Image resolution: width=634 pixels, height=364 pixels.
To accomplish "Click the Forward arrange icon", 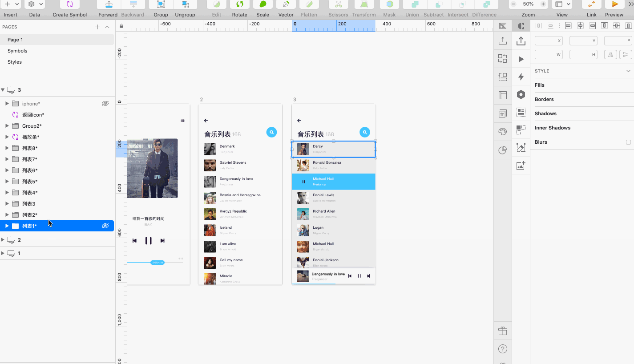I will click(108, 4).
